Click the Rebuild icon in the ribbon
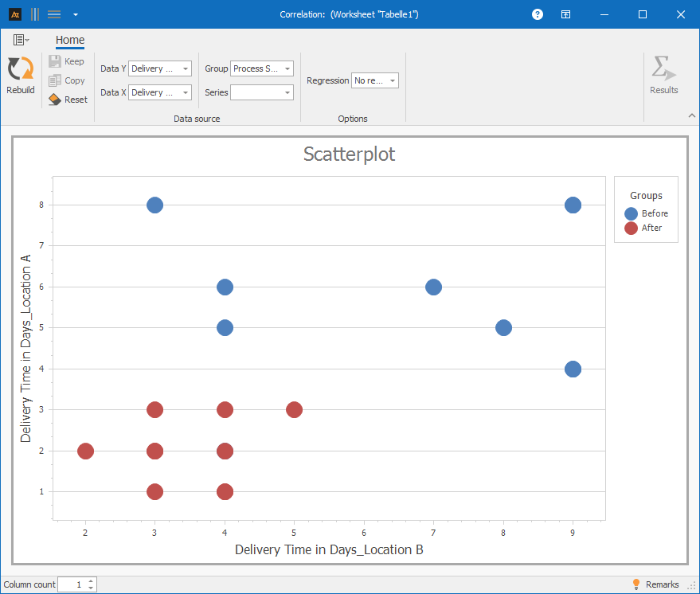The image size is (700, 594). point(20,69)
